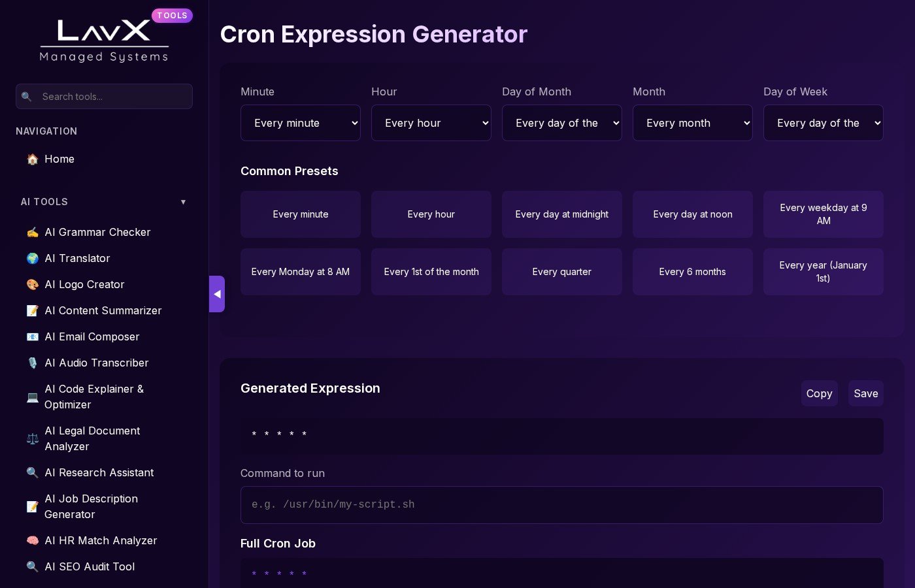The height and width of the screenshot is (588, 915).
Task: Click the laptop icon for AI Code Explainer
Action: tap(32, 397)
